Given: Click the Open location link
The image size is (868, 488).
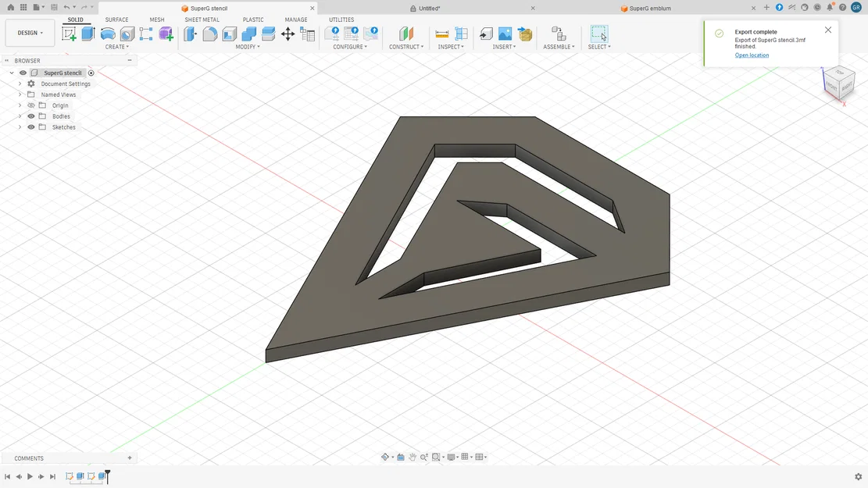Looking at the screenshot, I should tap(752, 55).
